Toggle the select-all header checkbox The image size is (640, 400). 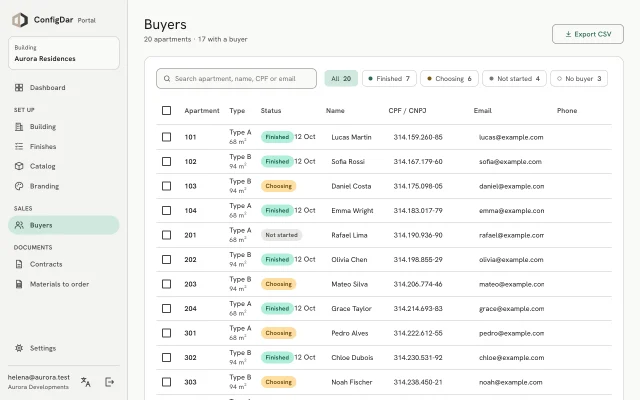click(167, 111)
